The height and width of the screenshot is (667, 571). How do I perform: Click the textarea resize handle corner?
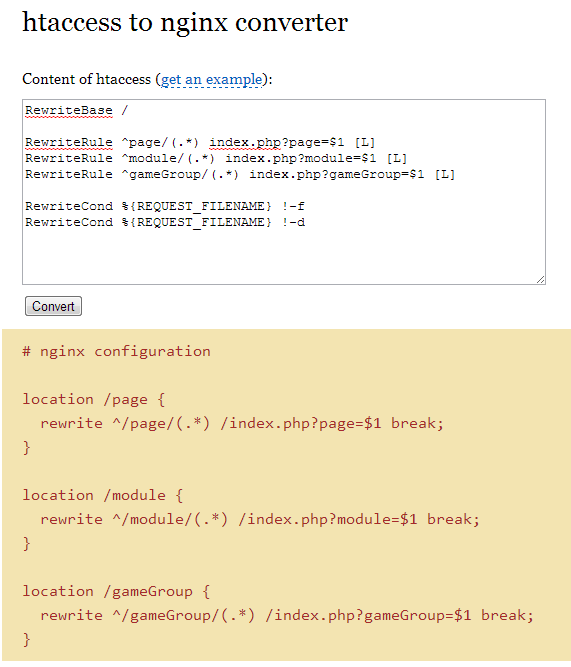click(x=541, y=280)
